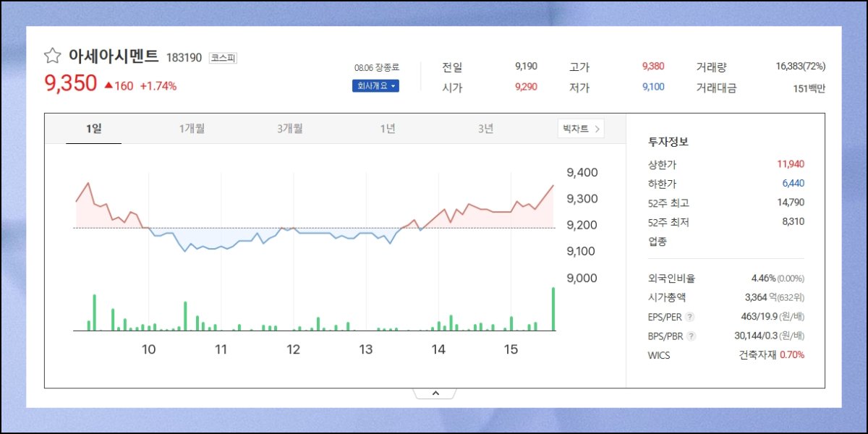Screen dimensions: 868x434
Task: Click the 52주 최고 value 14,790
Action: point(791,203)
